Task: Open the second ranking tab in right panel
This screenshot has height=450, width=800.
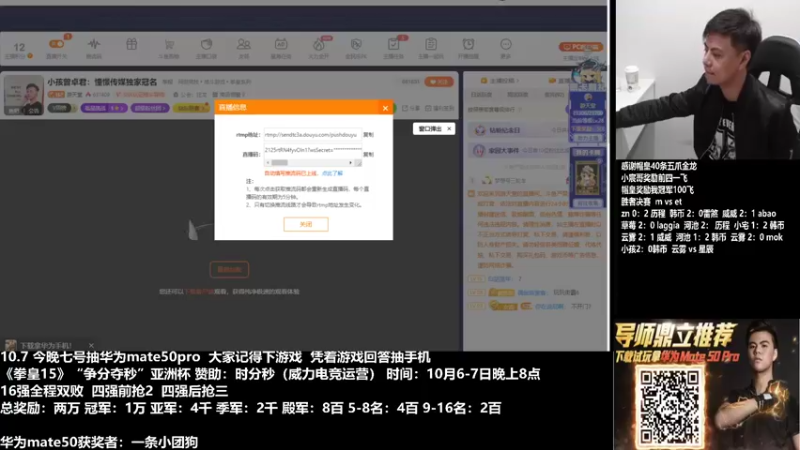Action: coord(517,95)
